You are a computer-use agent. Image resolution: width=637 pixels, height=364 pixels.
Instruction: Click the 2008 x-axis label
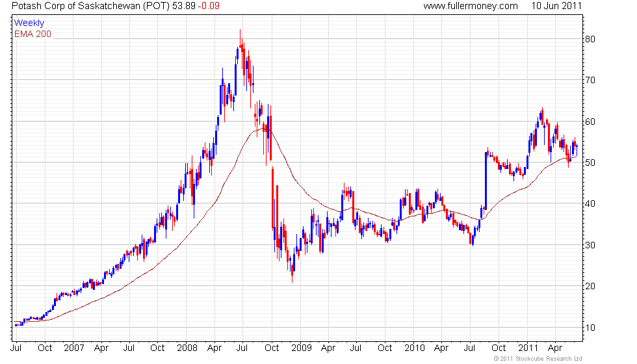pyautogui.click(x=187, y=348)
